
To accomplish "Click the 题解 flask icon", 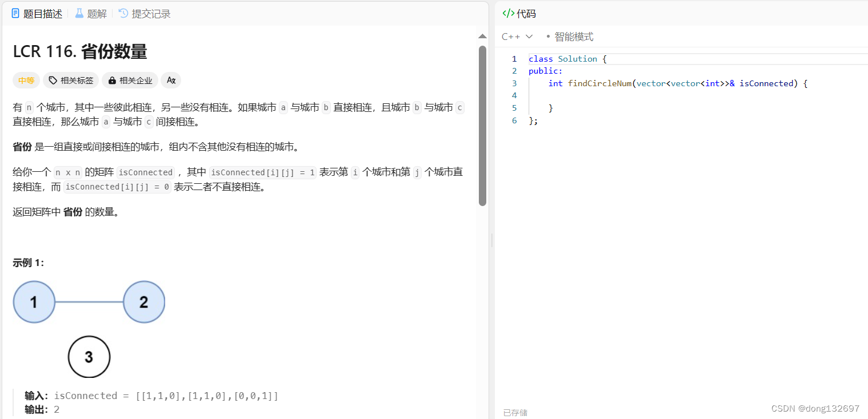I will pyautogui.click(x=79, y=13).
